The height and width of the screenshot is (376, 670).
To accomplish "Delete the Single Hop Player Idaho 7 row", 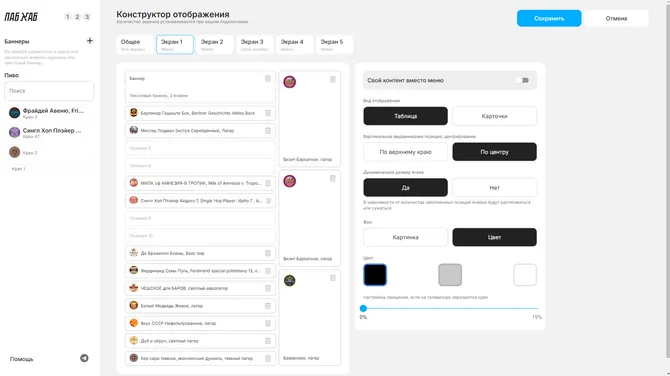I will click(268, 201).
